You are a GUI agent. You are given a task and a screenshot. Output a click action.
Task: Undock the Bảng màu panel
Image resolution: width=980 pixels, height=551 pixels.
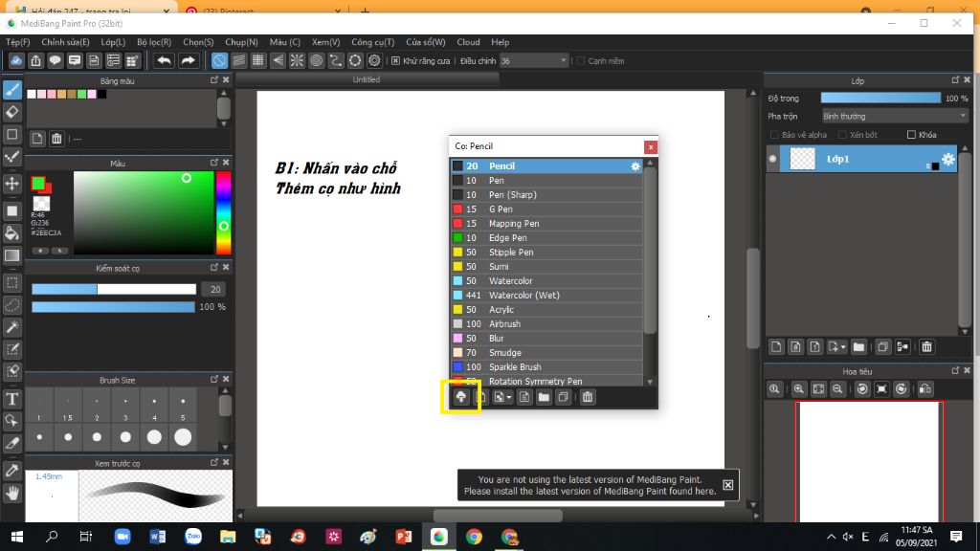[214, 80]
